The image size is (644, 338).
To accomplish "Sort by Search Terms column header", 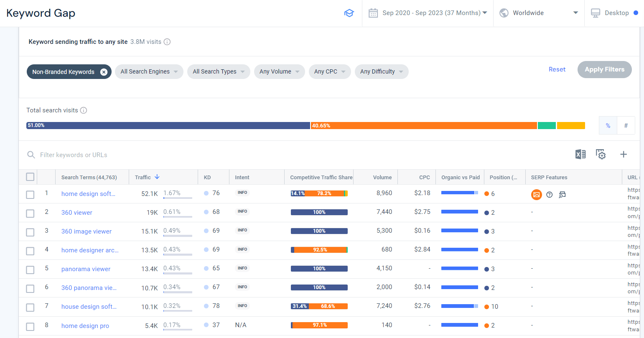I will (x=89, y=177).
